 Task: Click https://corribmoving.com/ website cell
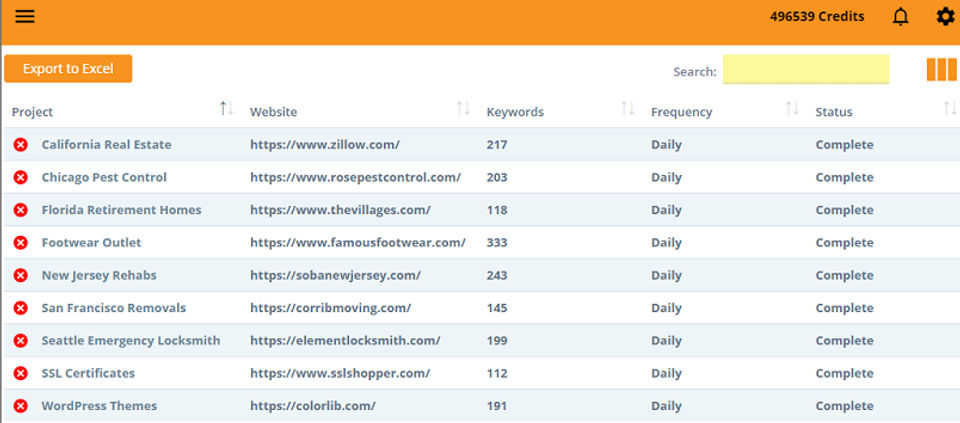331,308
